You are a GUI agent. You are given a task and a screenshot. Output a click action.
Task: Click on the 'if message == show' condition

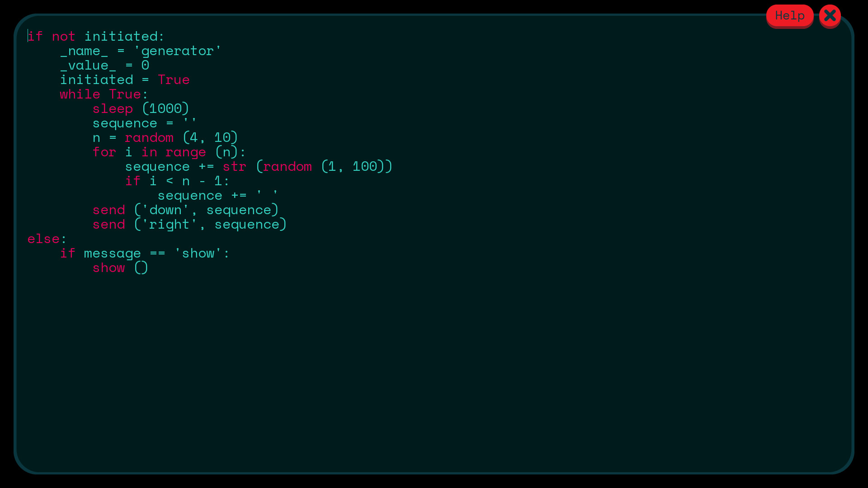pyautogui.click(x=144, y=253)
